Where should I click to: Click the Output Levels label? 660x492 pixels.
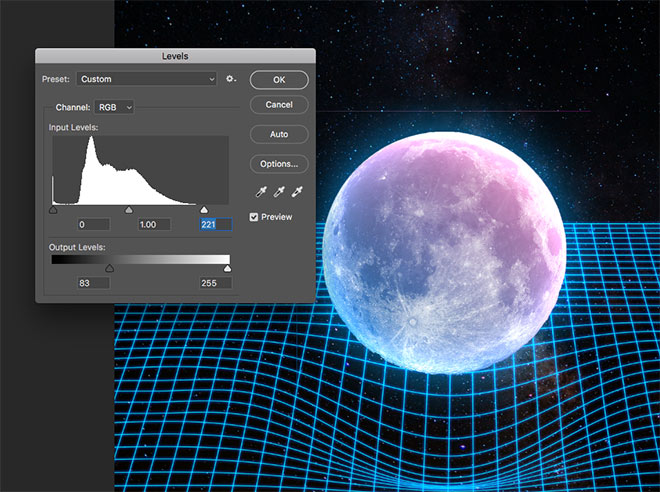pos(77,247)
